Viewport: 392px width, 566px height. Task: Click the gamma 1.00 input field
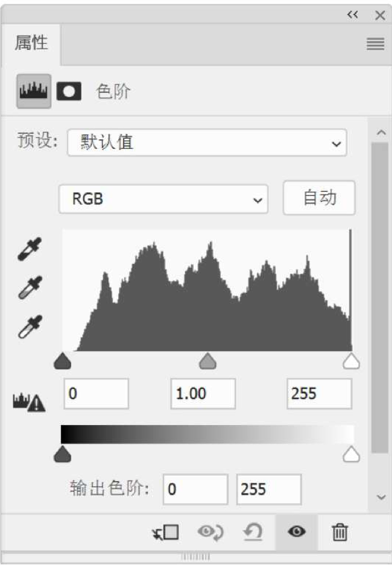[x=203, y=394]
